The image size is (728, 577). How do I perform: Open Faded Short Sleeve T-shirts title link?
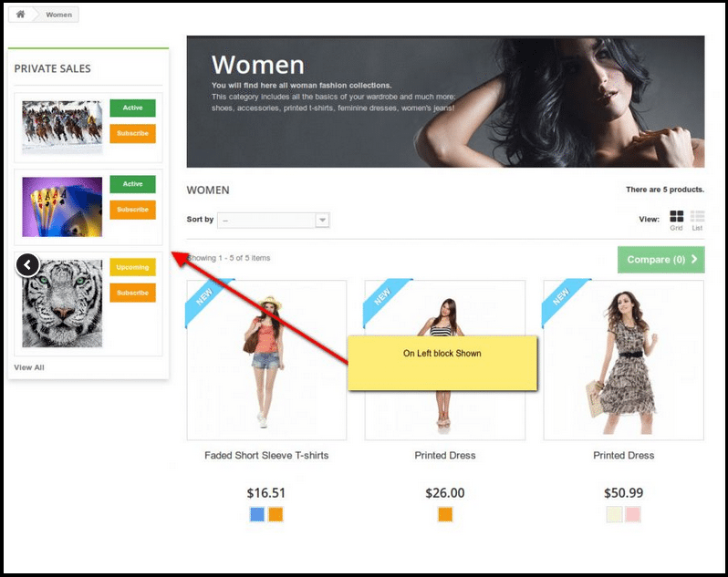tap(266, 456)
